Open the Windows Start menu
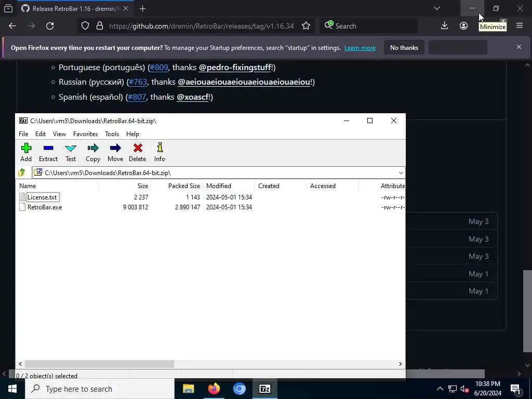Image resolution: width=532 pixels, height=399 pixels. 12,389
